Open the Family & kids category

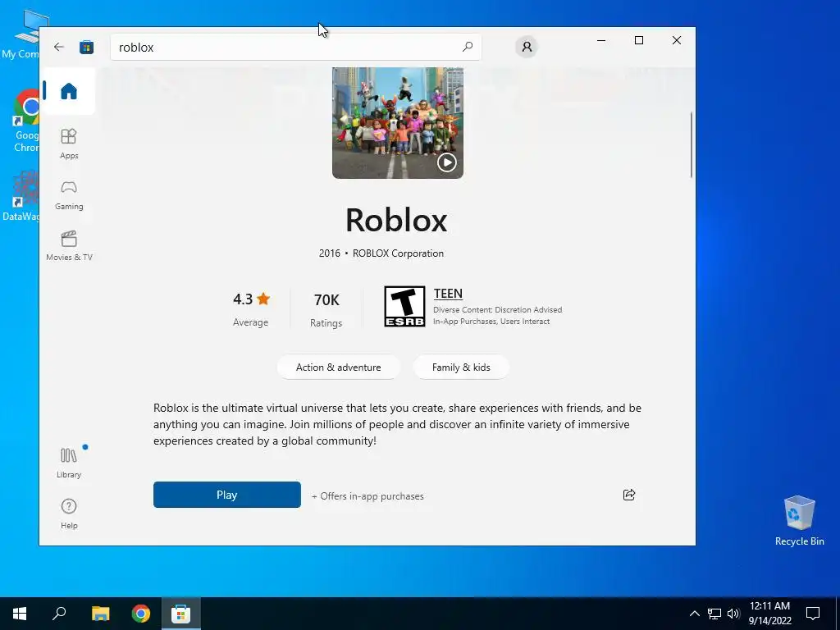(x=461, y=367)
